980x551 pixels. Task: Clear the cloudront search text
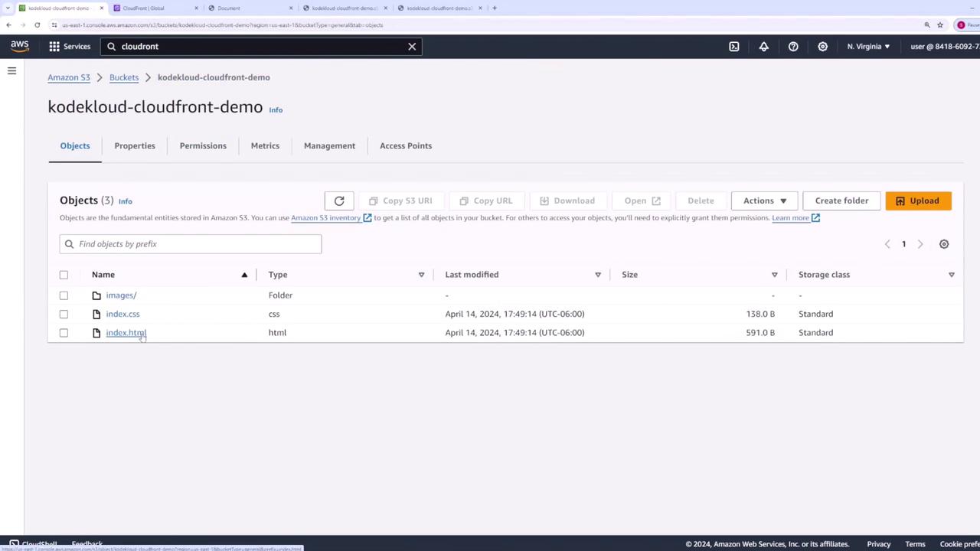[412, 47]
